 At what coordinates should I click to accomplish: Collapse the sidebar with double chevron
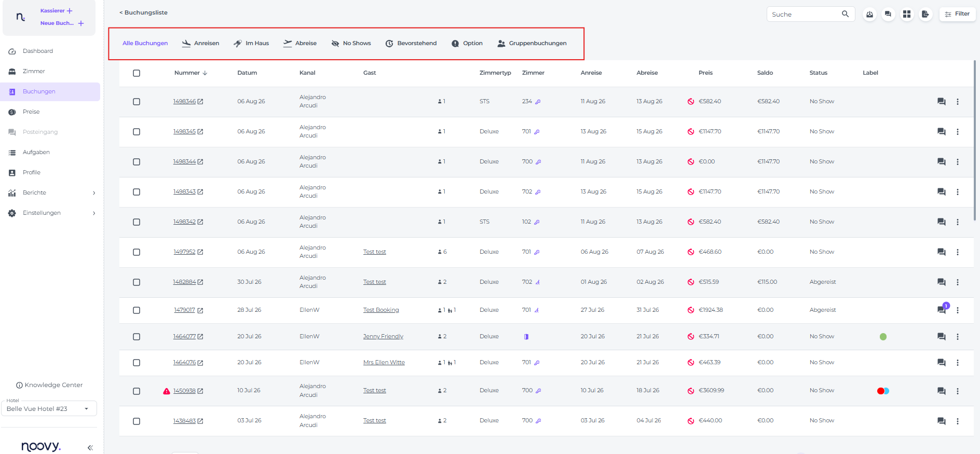coord(90,447)
